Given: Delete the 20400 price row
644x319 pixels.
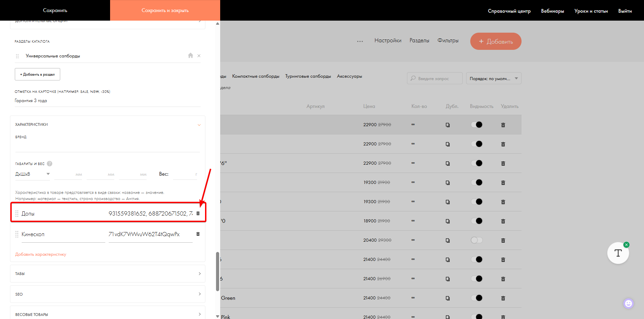Looking at the screenshot, I should [503, 240].
